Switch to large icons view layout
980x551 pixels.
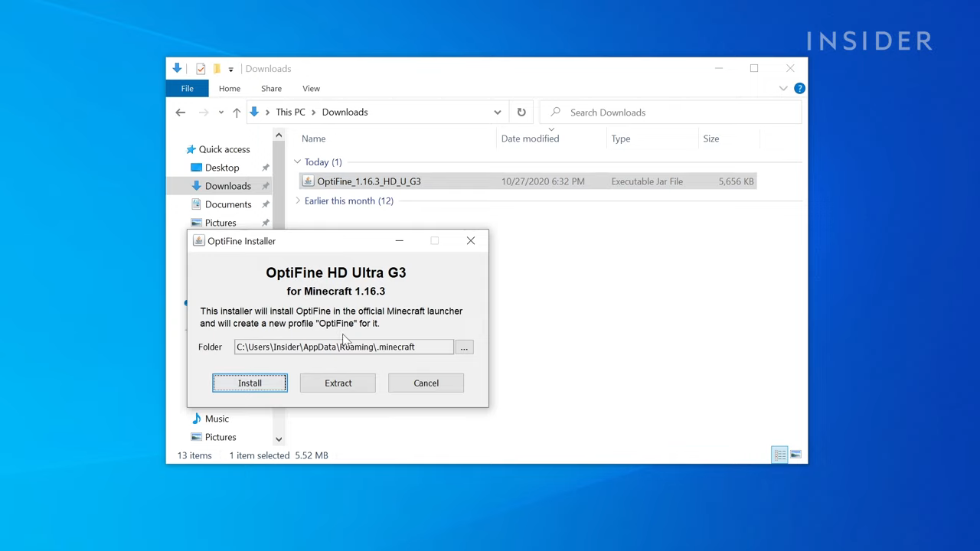coord(796,455)
